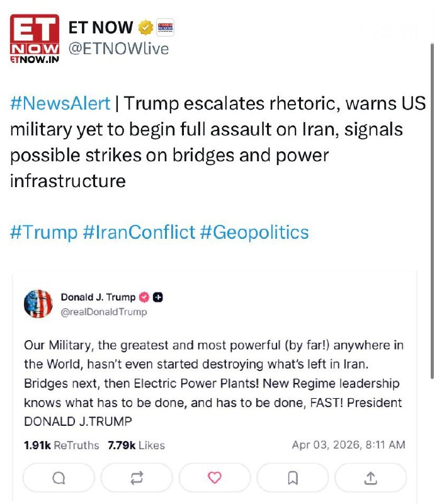View the 7.79k Likes list
Viewport: 437px width, 504px height.
[x=136, y=445]
